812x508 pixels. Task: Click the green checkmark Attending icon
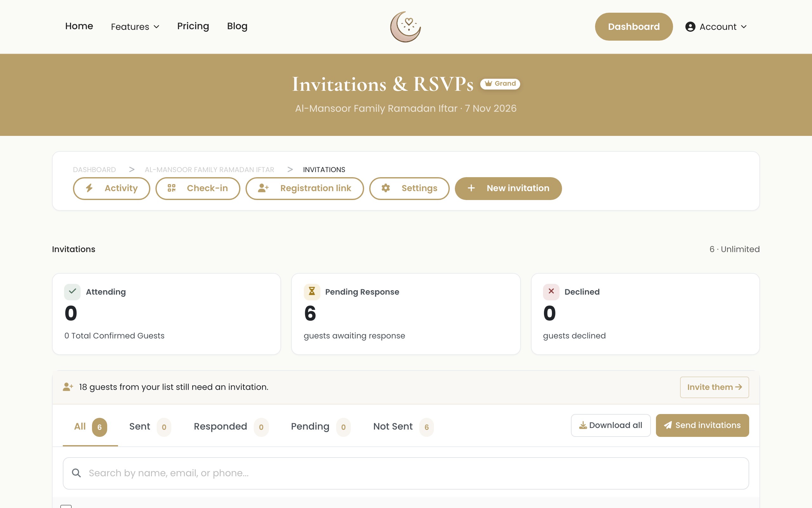[72, 292]
